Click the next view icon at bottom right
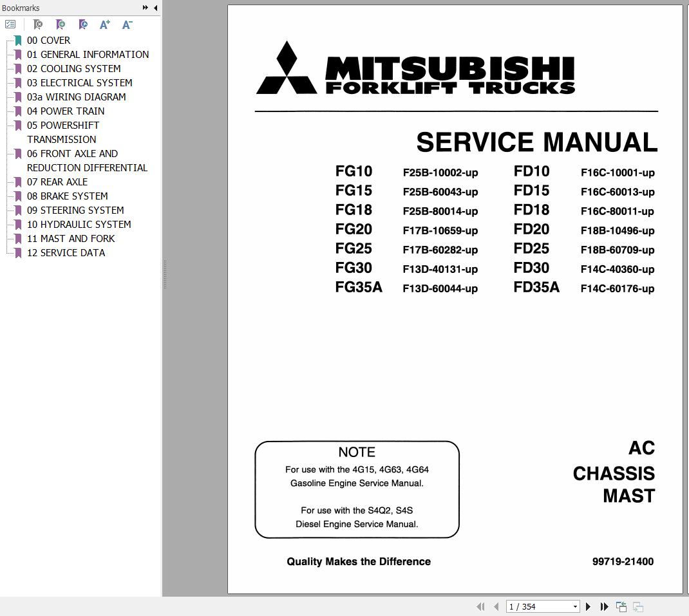This screenshot has width=689, height=616. point(637,606)
